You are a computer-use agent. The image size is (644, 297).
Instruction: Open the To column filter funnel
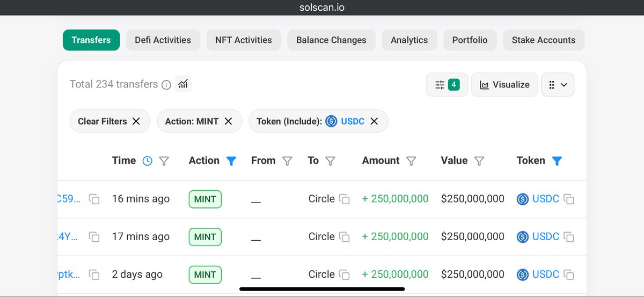pos(331,161)
